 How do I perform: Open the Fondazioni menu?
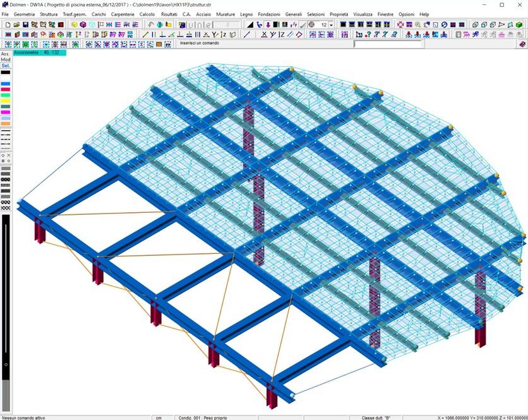269,14
